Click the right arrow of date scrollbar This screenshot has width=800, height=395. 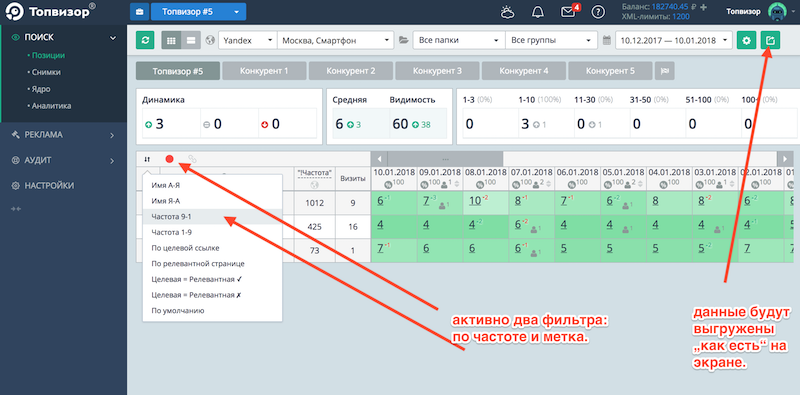coord(785,158)
